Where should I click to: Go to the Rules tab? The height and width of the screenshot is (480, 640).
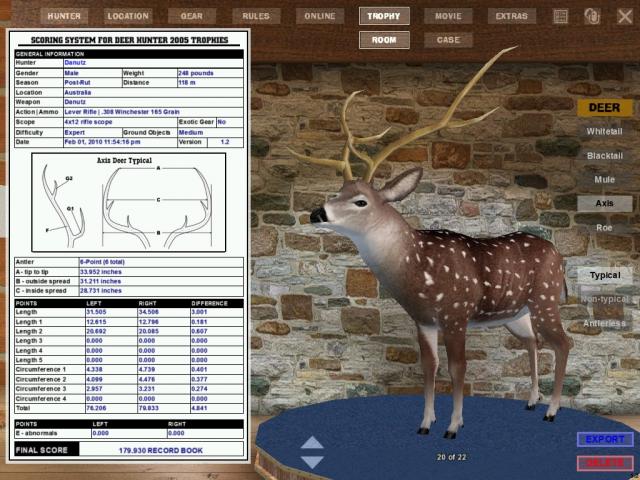point(256,16)
